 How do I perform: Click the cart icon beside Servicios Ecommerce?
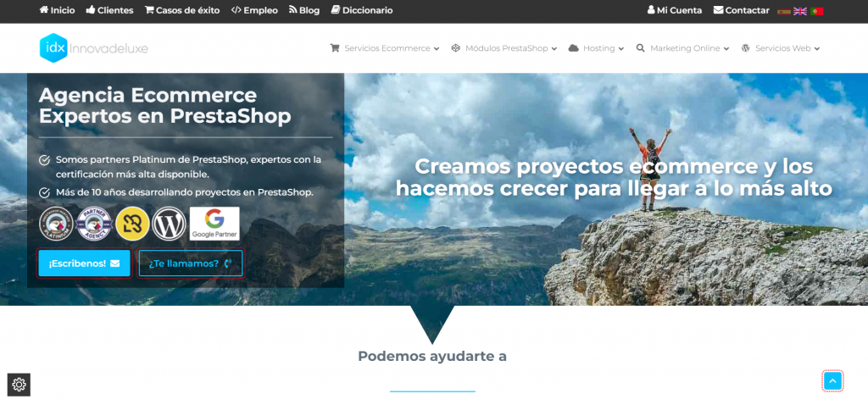[335, 48]
